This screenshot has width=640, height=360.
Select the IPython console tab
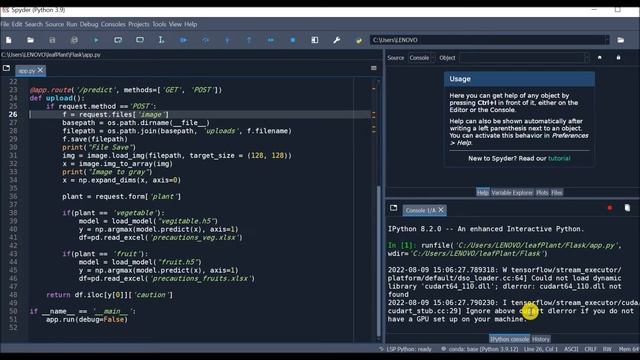click(509, 339)
